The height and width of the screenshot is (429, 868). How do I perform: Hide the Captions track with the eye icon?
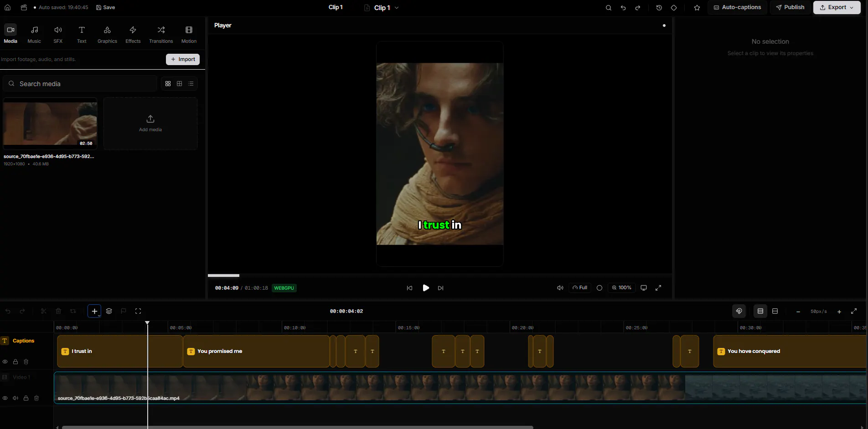5,362
